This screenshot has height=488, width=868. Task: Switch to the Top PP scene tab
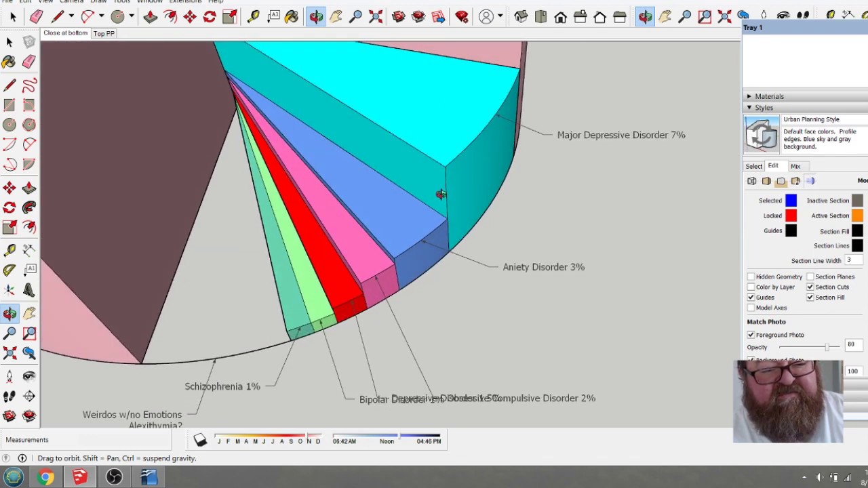tap(104, 33)
